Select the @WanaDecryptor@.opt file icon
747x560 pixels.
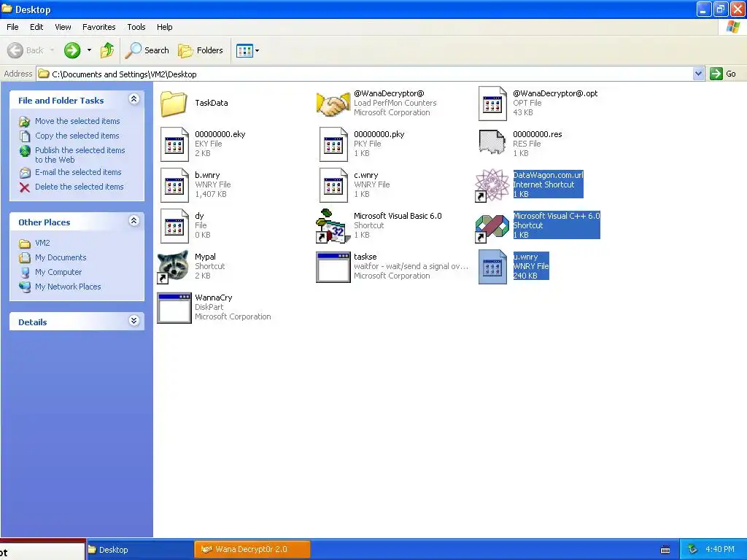click(492, 104)
